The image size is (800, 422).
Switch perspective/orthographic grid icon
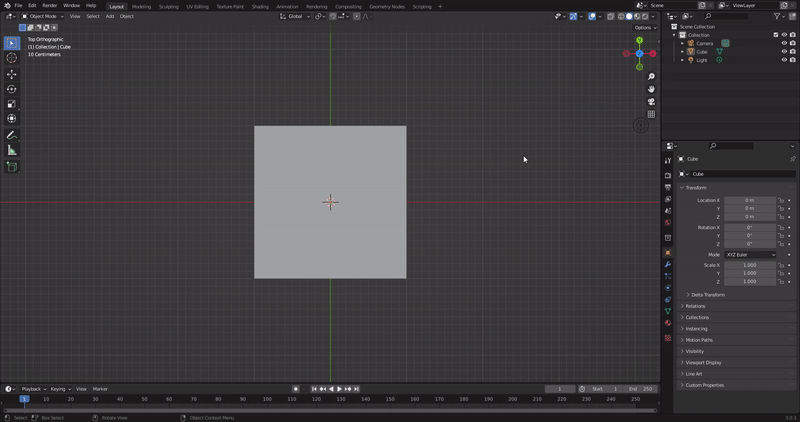(x=651, y=114)
